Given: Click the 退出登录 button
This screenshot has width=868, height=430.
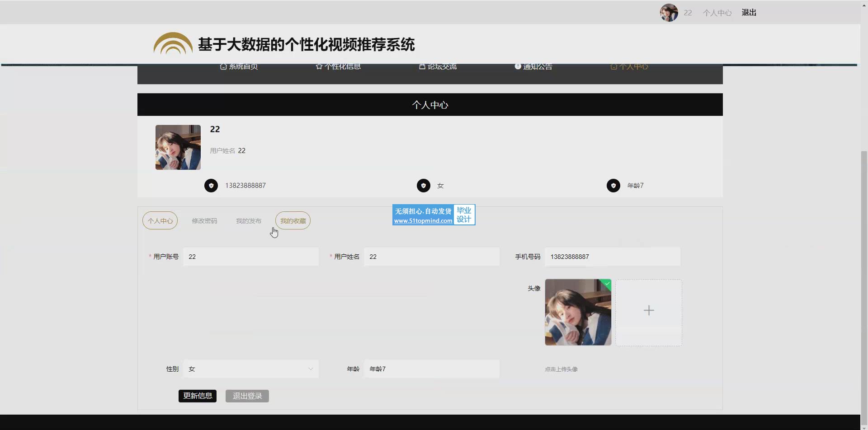Looking at the screenshot, I should pos(247,396).
